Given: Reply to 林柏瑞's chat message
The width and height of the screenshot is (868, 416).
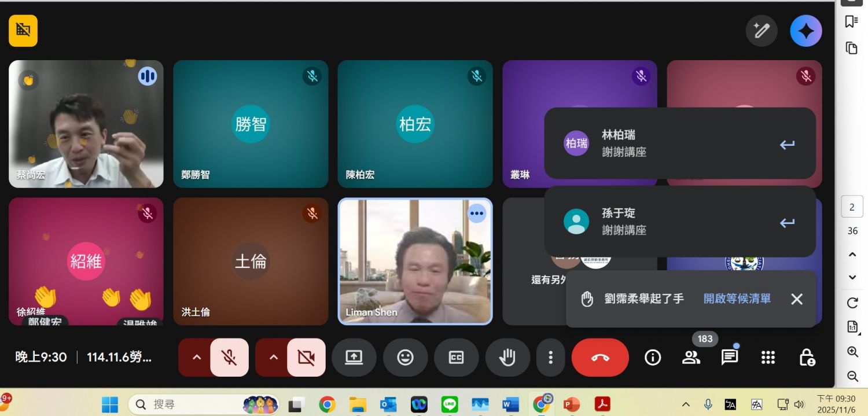Looking at the screenshot, I should (787, 145).
